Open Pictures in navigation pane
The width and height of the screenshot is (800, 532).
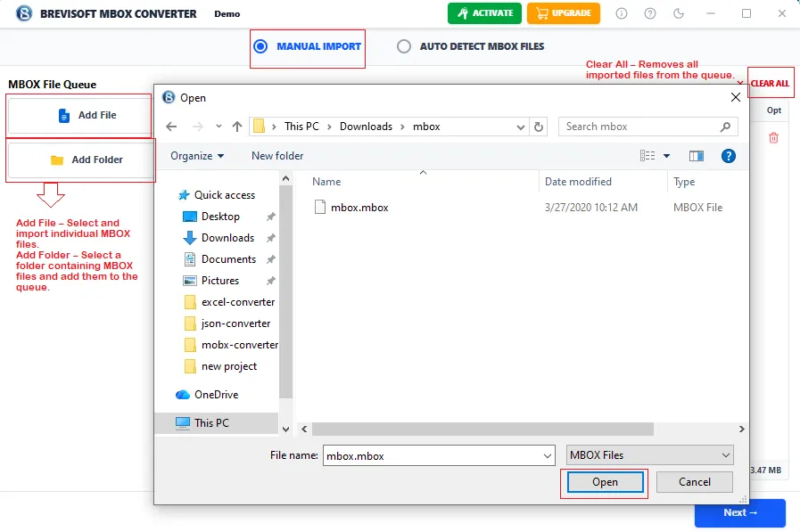tap(210, 281)
